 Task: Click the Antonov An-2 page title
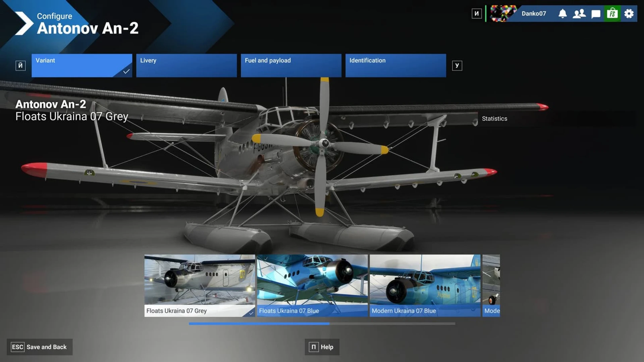point(88,28)
